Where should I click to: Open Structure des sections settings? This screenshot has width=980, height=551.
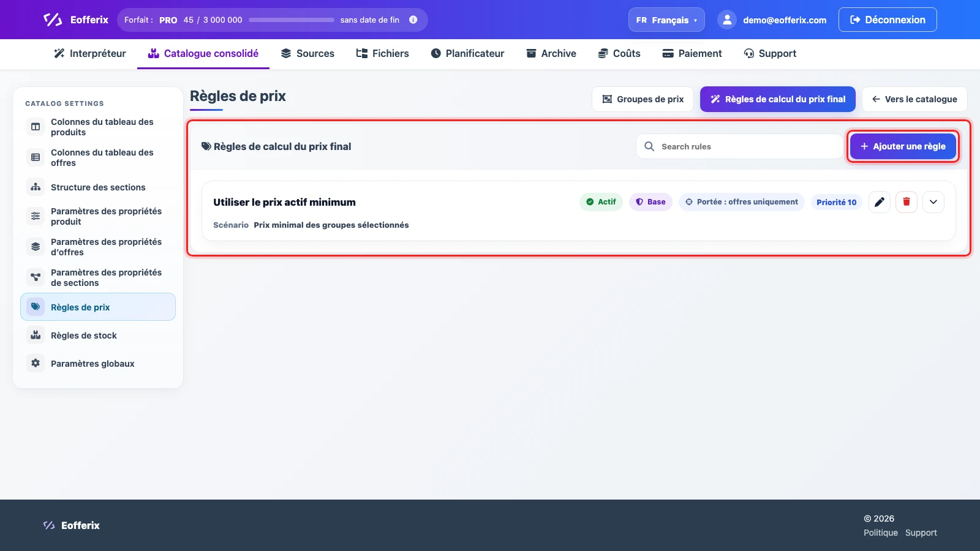98,187
